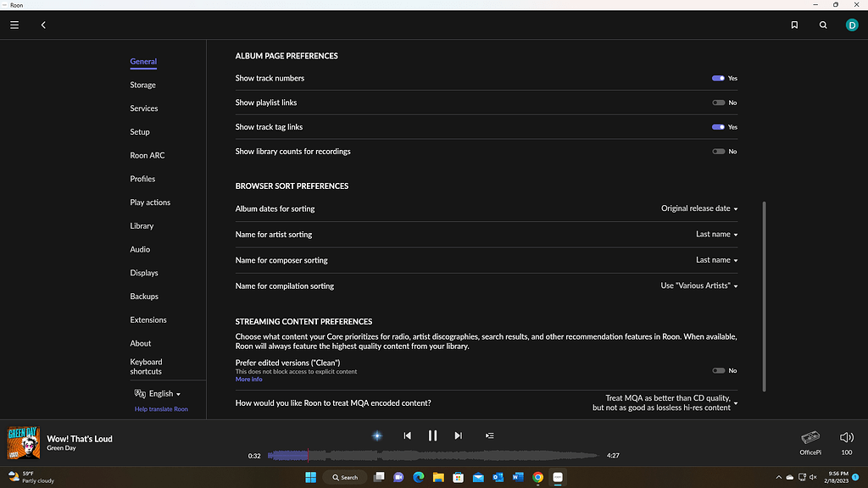Click the back arrow at top left

pyautogui.click(x=43, y=25)
